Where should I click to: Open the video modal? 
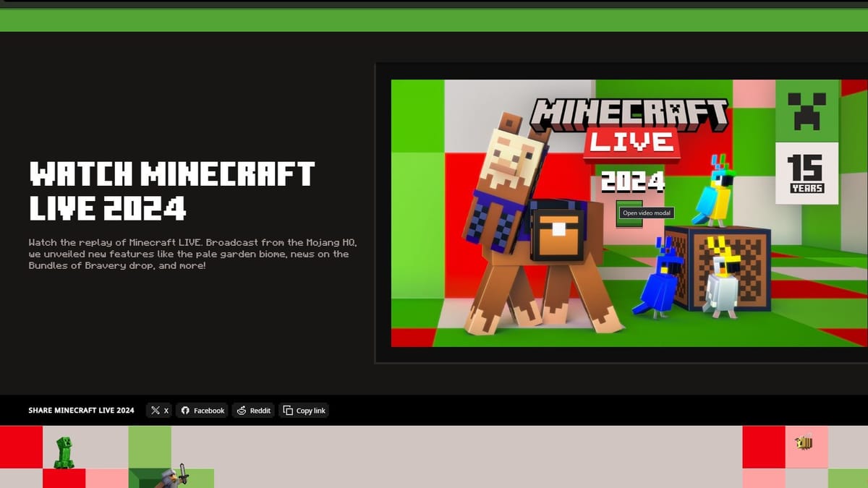(647, 213)
